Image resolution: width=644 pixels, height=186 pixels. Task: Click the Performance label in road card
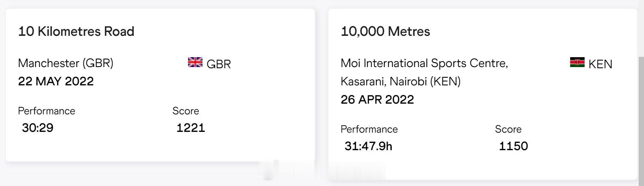46,111
